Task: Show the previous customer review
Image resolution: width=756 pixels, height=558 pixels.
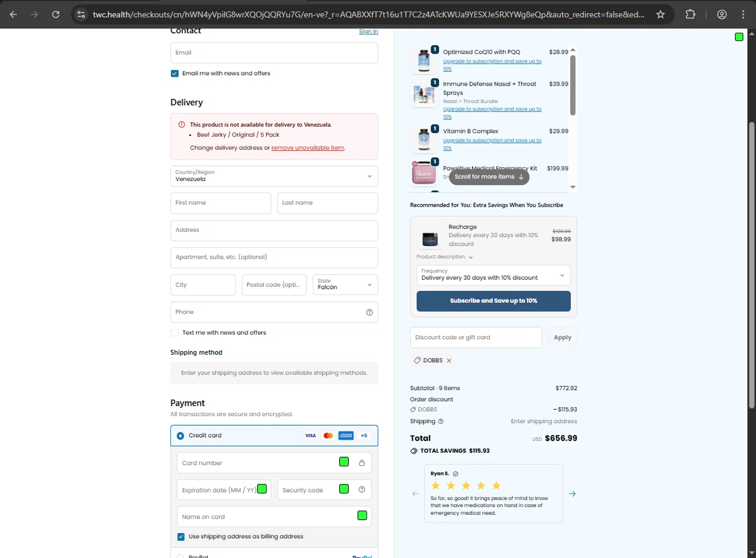Action: [415, 493]
